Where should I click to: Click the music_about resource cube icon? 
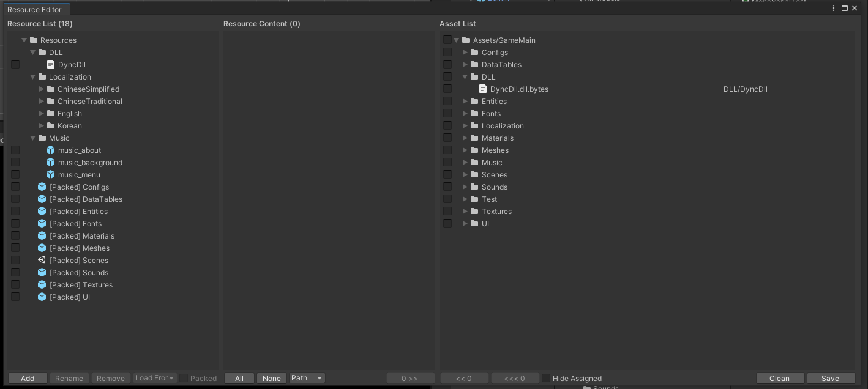pyautogui.click(x=51, y=150)
